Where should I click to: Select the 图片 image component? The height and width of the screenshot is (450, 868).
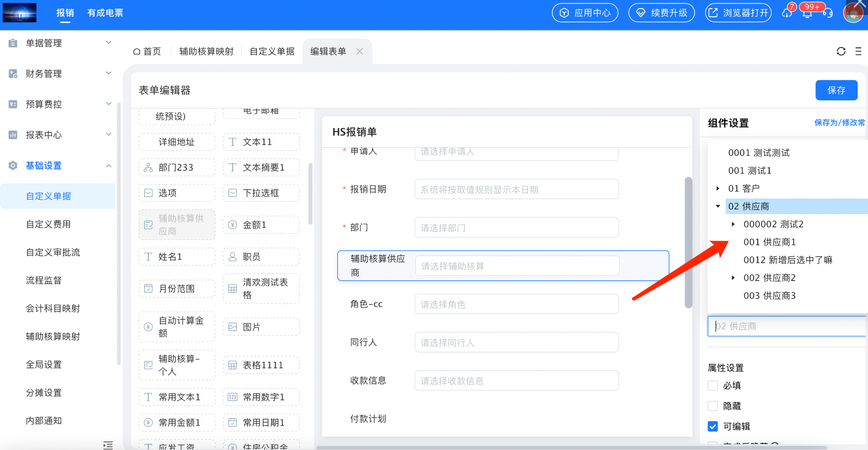(261, 327)
